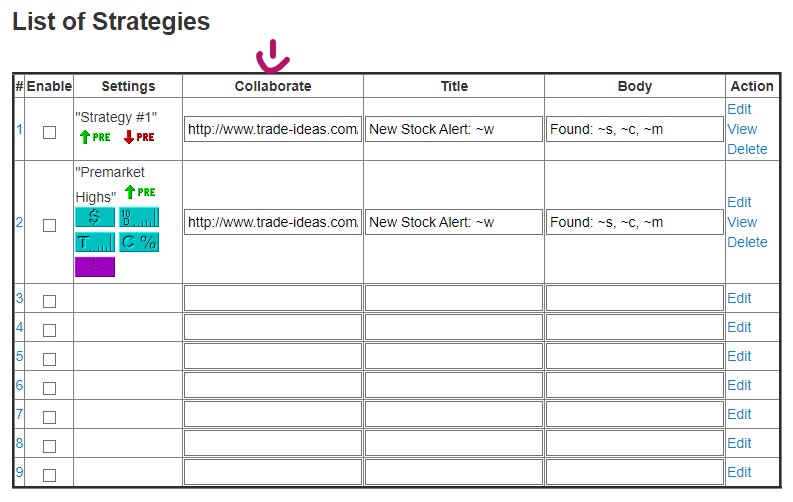This screenshot has height=502, width=793.
Task: Click Delete link for Strategy #1
Action: click(747, 150)
